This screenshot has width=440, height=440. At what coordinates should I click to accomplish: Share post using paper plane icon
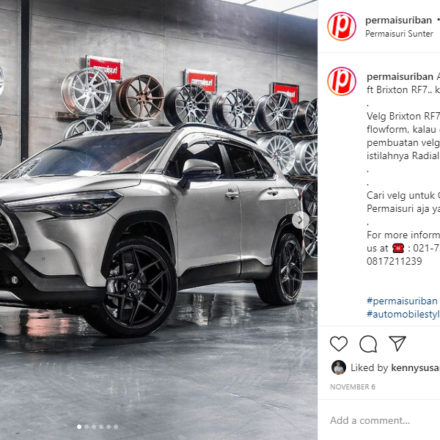(x=397, y=343)
